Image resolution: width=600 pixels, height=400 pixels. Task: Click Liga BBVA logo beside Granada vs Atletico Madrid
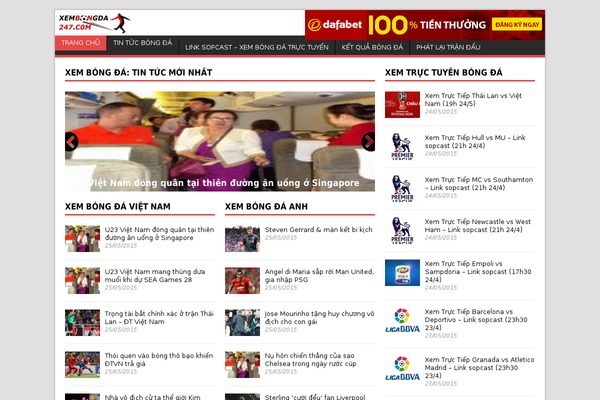click(x=402, y=369)
